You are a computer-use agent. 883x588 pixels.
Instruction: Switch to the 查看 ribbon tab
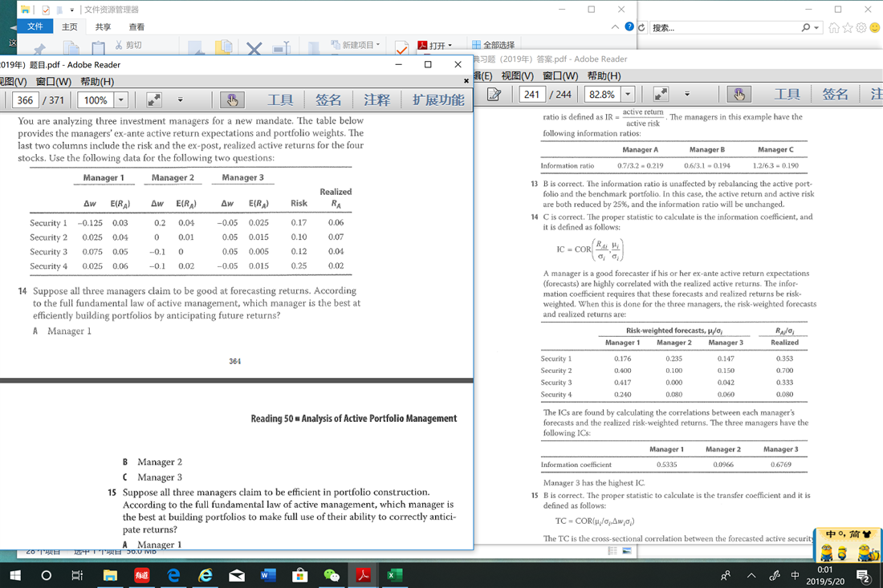click(x=136, y=27)
